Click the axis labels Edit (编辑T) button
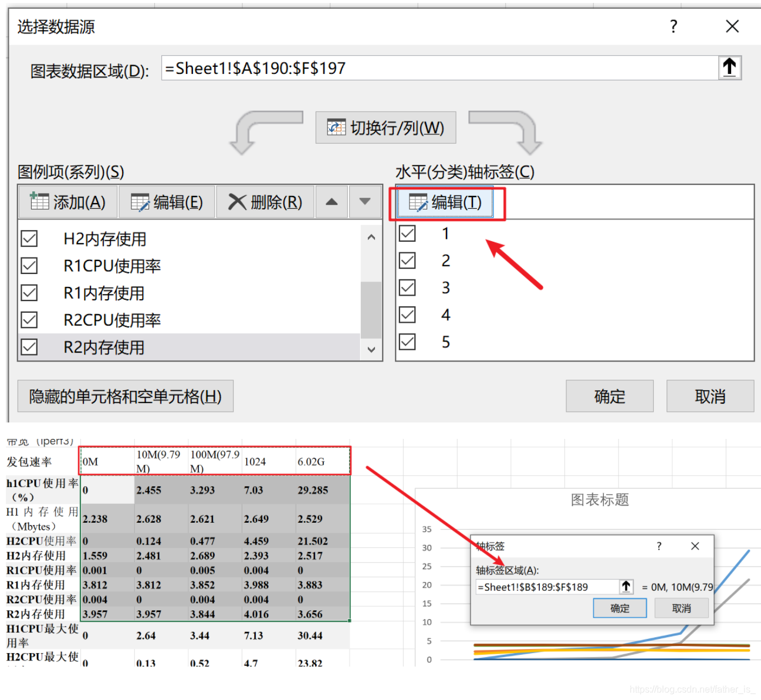 click(x=445, y=202)
